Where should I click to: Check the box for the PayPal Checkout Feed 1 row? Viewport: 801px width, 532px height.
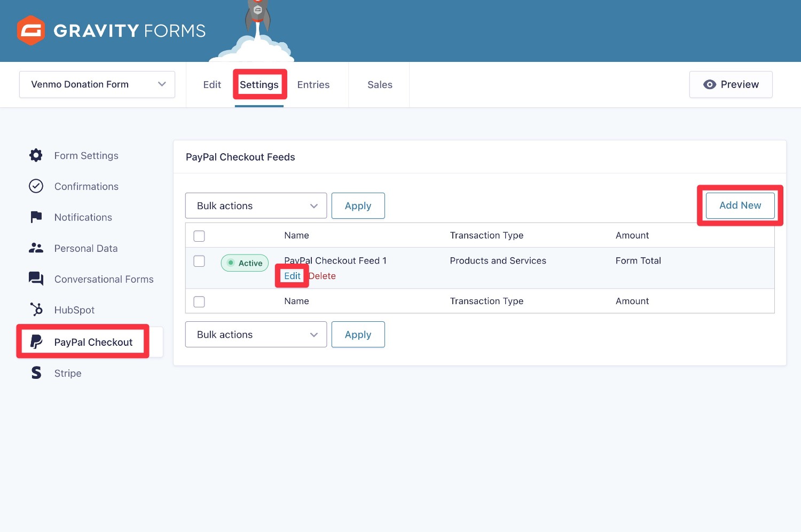coord(199,261)
